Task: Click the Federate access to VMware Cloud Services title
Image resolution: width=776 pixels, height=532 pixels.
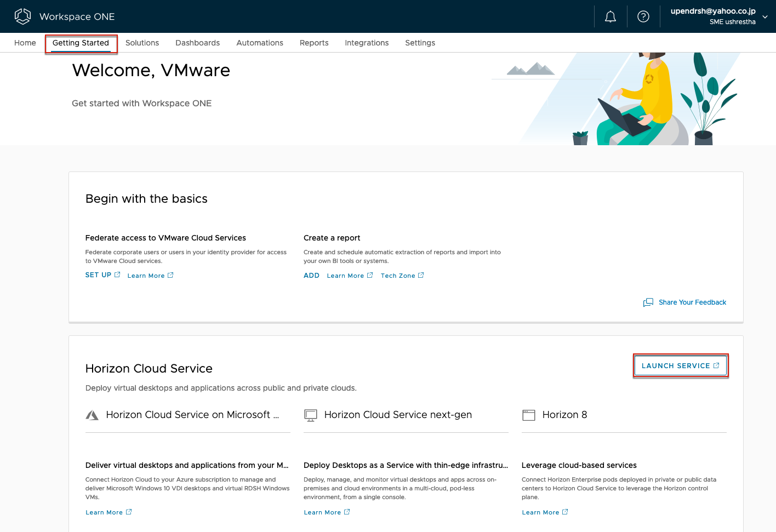Action: pyautogui.click(x=166, y=238)
